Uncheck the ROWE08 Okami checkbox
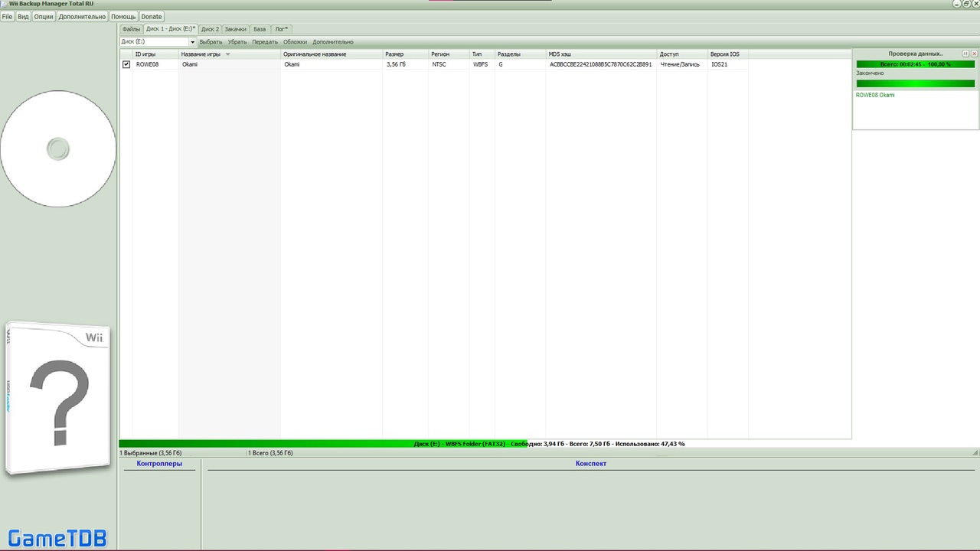 click(126, 64)
